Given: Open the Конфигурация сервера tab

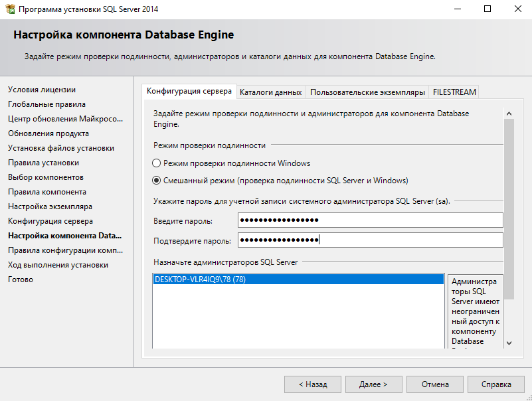Looking at the screenshot, I should coord(189,91).
